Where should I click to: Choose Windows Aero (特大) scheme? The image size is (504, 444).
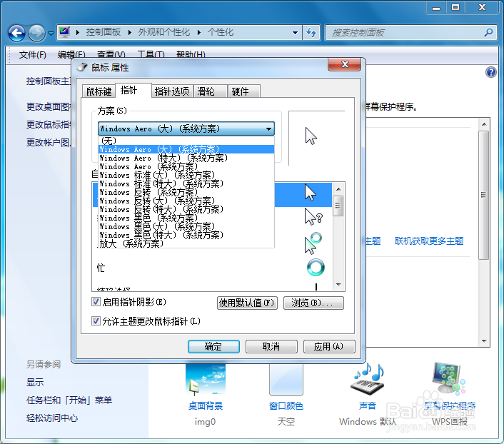click(x=186, y=158)
